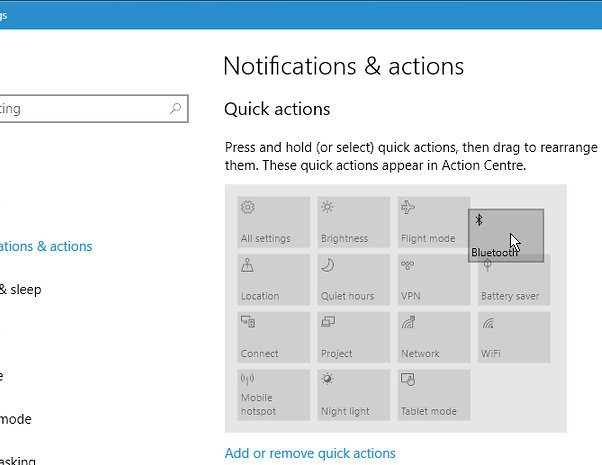Click the Notifications & actions page title
602x465 pixels.
click(344, 66)
